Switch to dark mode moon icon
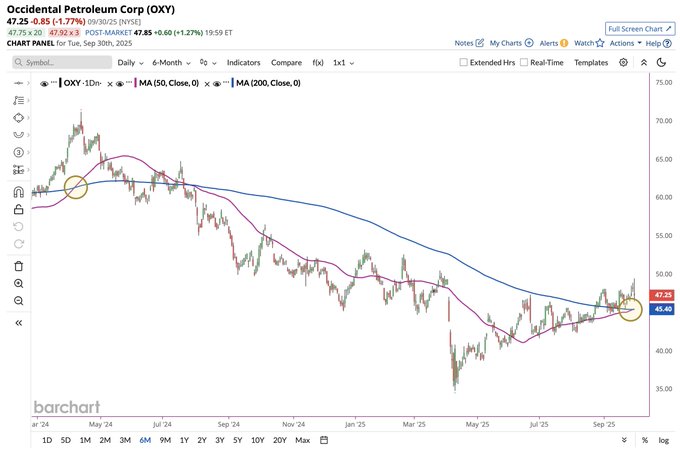Screen dimensions: 680x451 [x=660, y=62]
